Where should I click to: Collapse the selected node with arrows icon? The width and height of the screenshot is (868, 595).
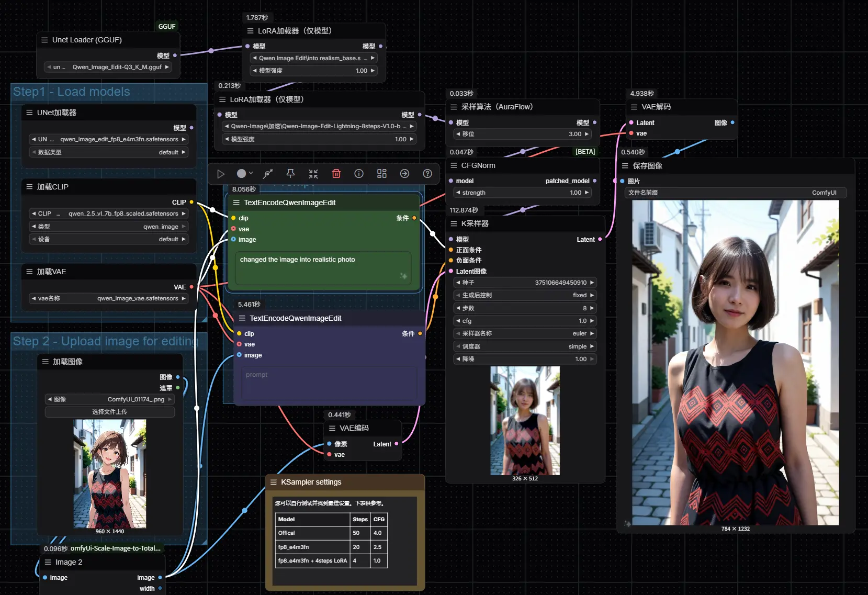(313, 174)
